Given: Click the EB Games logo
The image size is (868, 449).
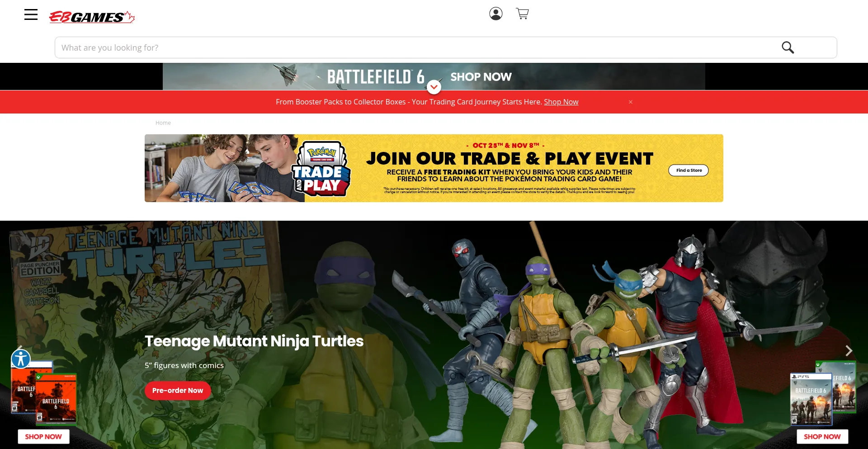Looking at the screenshot, I should pyautogui.click(x=92, y=17).
